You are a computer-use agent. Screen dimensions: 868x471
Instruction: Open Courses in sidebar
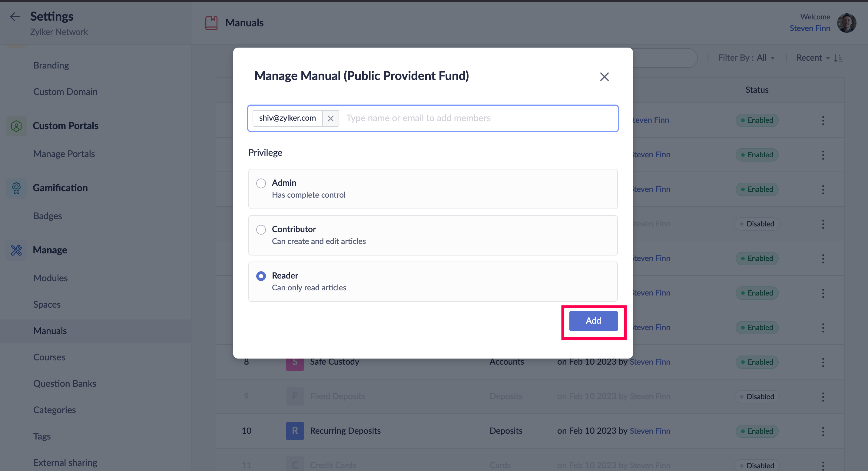coord(49,357)
